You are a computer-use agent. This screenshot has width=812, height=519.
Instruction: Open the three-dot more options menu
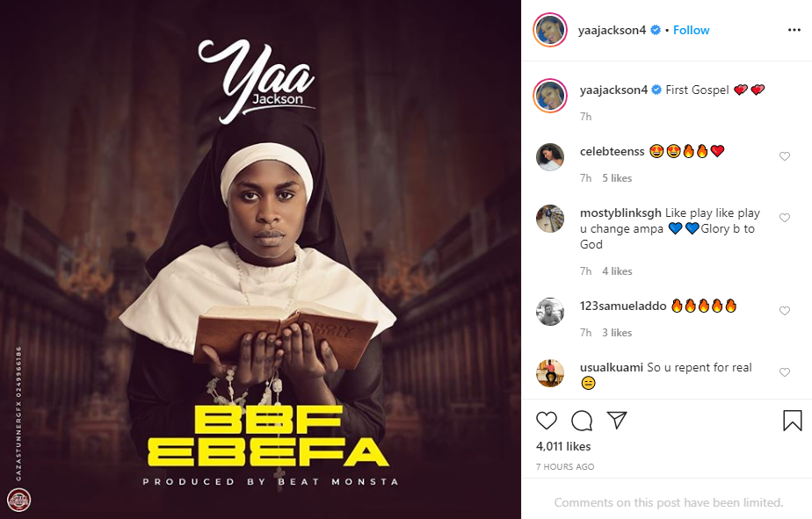click(x=794, y=30)
